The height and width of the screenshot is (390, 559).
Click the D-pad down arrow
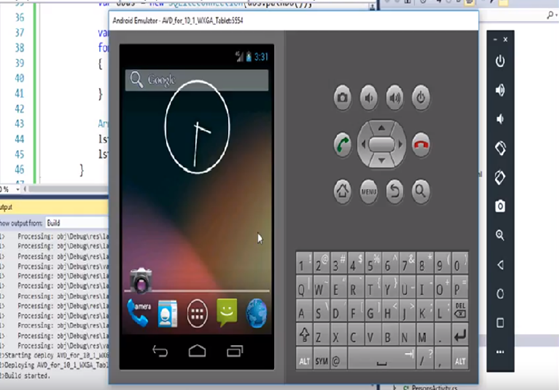click(x=381, y=161)
